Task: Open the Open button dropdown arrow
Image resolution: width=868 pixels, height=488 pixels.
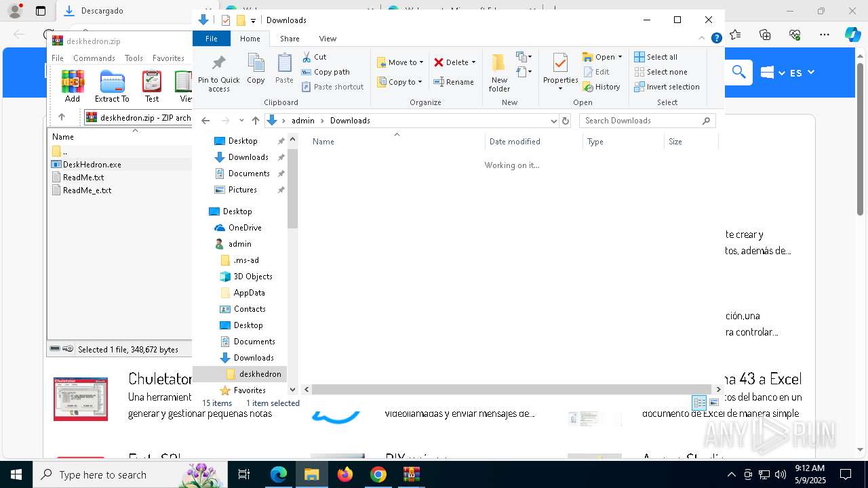Action: pos(620,57)
